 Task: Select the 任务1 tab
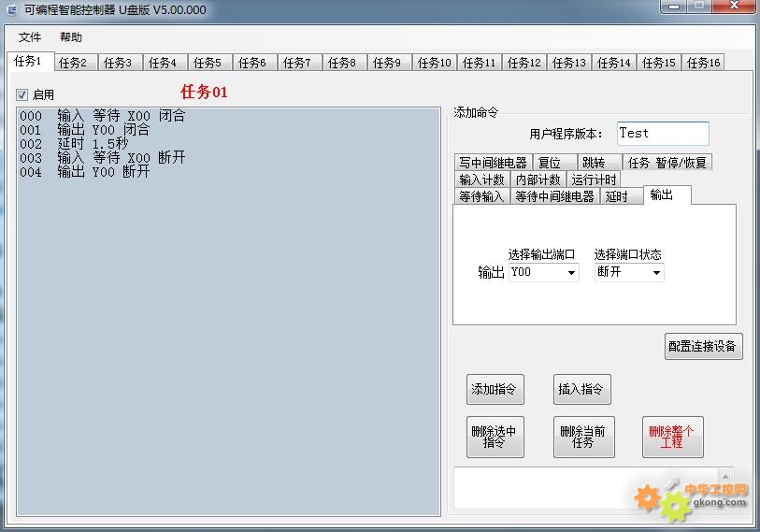point(31,61)
